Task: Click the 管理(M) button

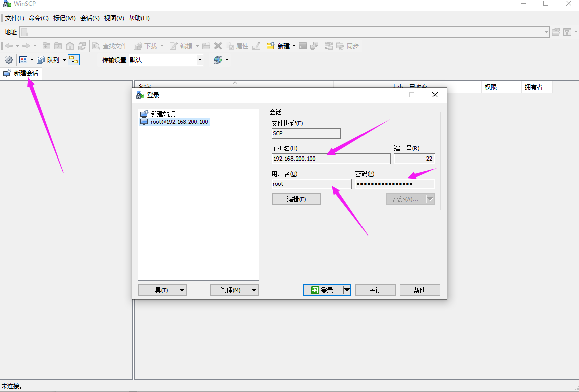Action: click(x=235, y=290)
